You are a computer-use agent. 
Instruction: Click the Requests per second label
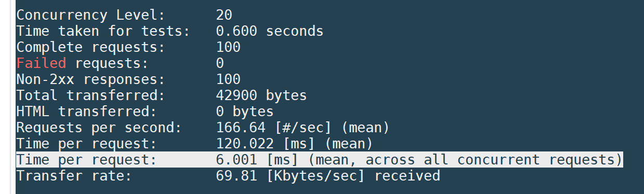click(x=99, y=128)
